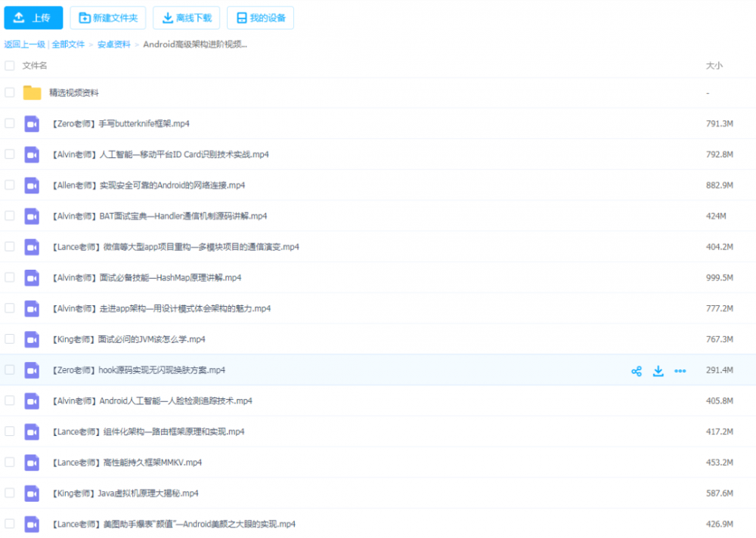The height and width of the screenshot is (538, 756).
Task: Click the upload cloud icon on 上传 button
Action: coord(19,17)
